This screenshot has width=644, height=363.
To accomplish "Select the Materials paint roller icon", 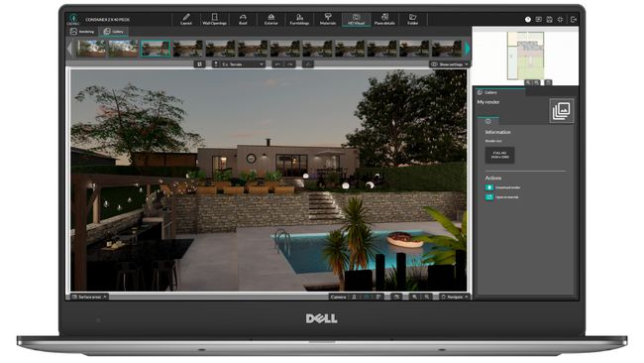I will coord(328,19).
